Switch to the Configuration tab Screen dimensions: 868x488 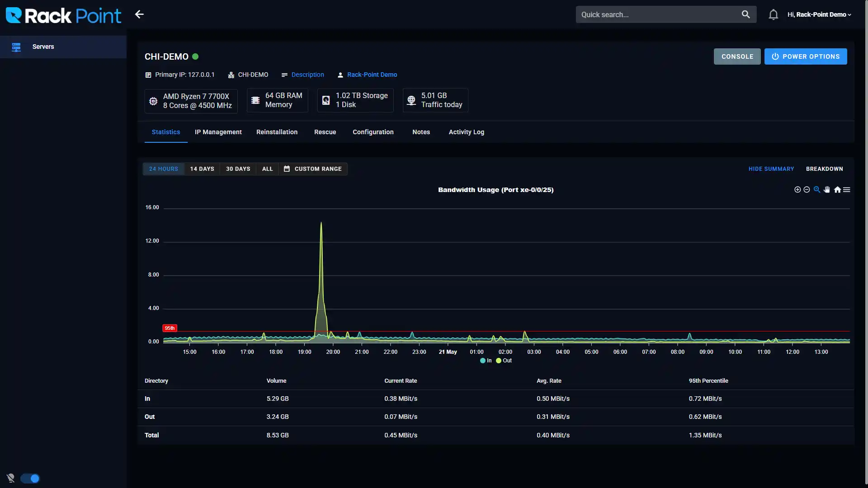373,132
